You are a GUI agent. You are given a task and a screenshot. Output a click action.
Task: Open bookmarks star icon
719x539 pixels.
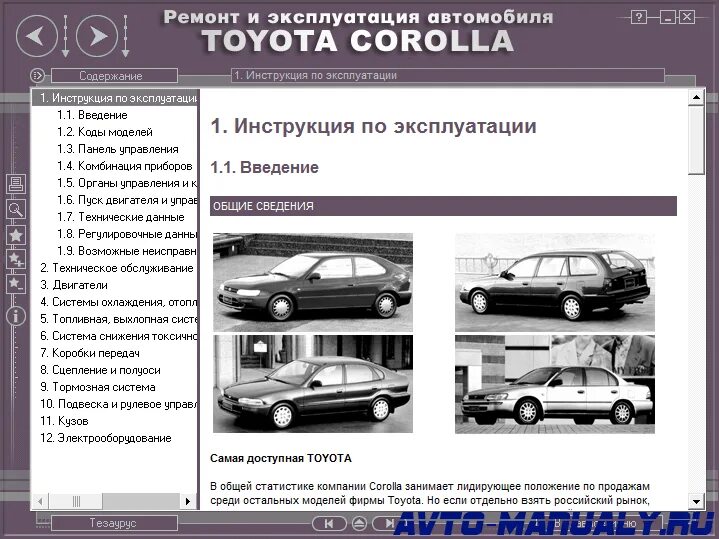(16, 235)
